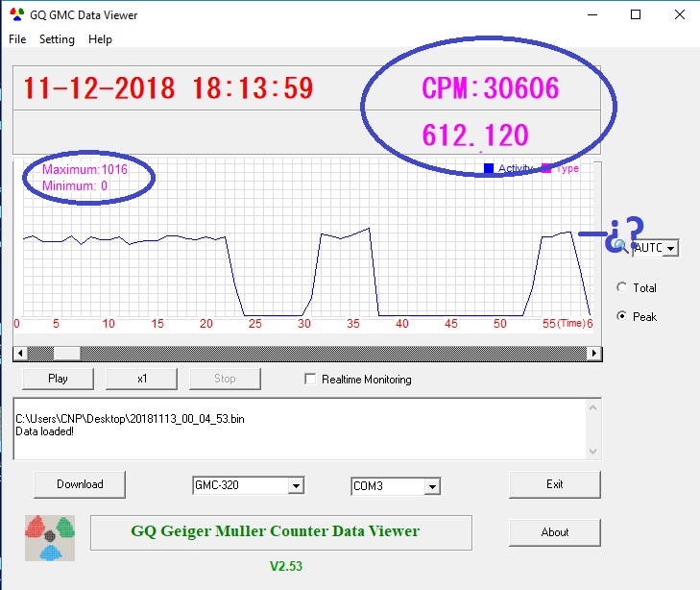700x590 pixels.
Task: Click the loaded .bin file path text
Action: click(130, 419)
